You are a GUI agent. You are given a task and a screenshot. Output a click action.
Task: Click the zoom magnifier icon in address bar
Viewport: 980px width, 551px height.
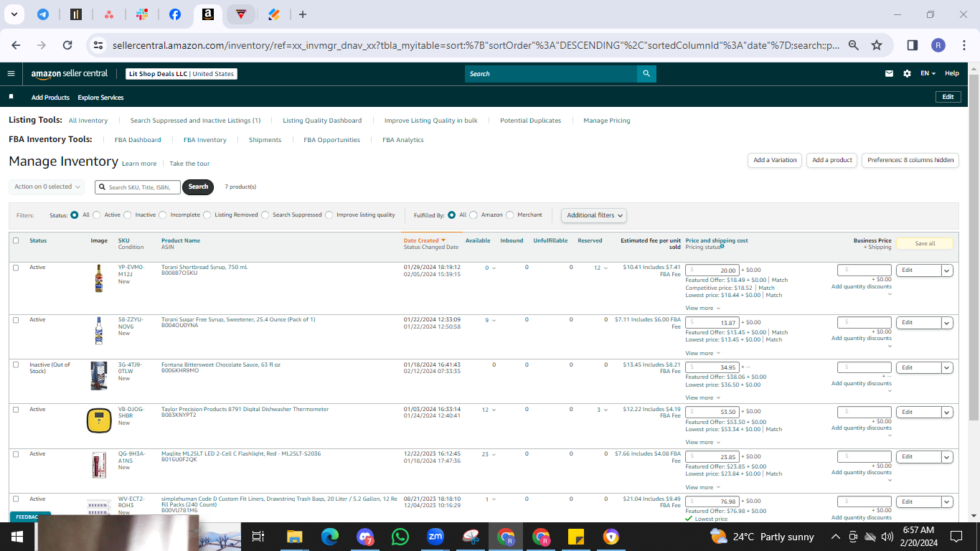854,45
